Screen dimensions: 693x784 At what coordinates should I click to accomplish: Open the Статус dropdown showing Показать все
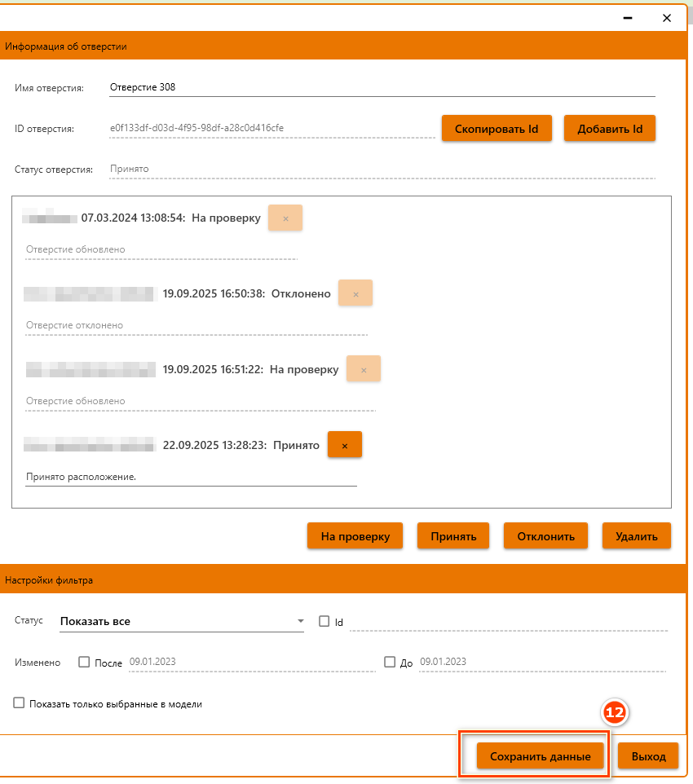pos(181,621)
